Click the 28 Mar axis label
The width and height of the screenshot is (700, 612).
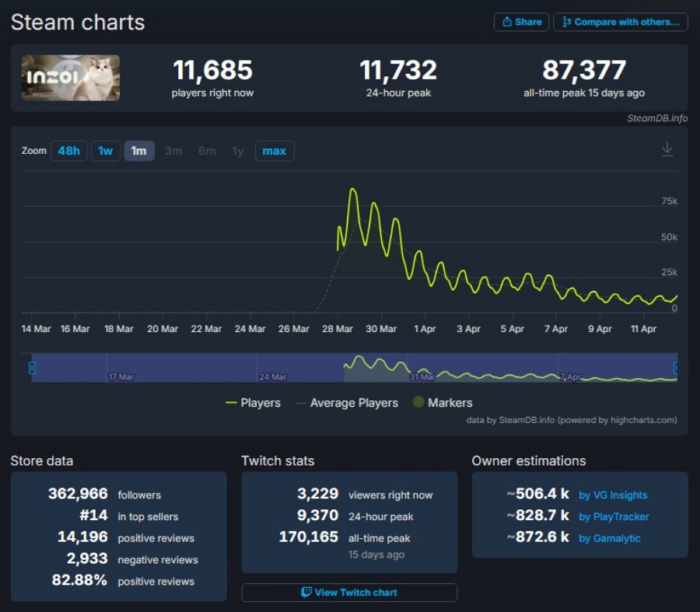[337, 329]
